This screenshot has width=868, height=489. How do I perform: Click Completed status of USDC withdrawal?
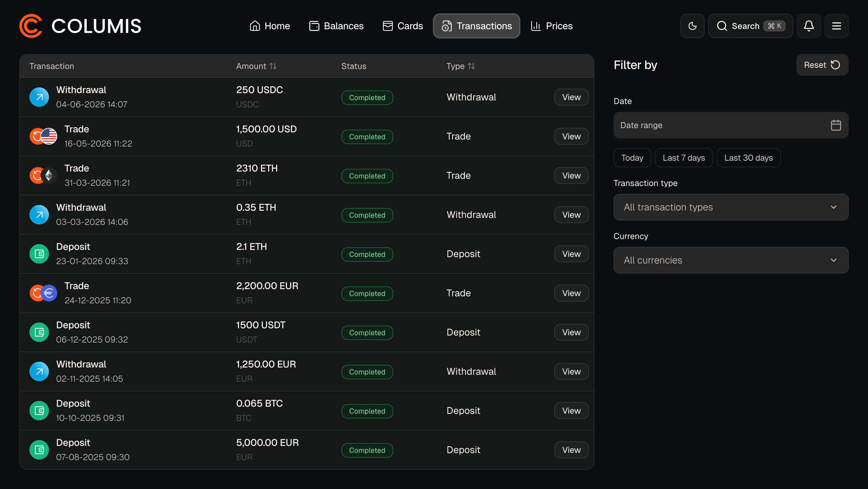pyautogui.click(x=367, y=97)
